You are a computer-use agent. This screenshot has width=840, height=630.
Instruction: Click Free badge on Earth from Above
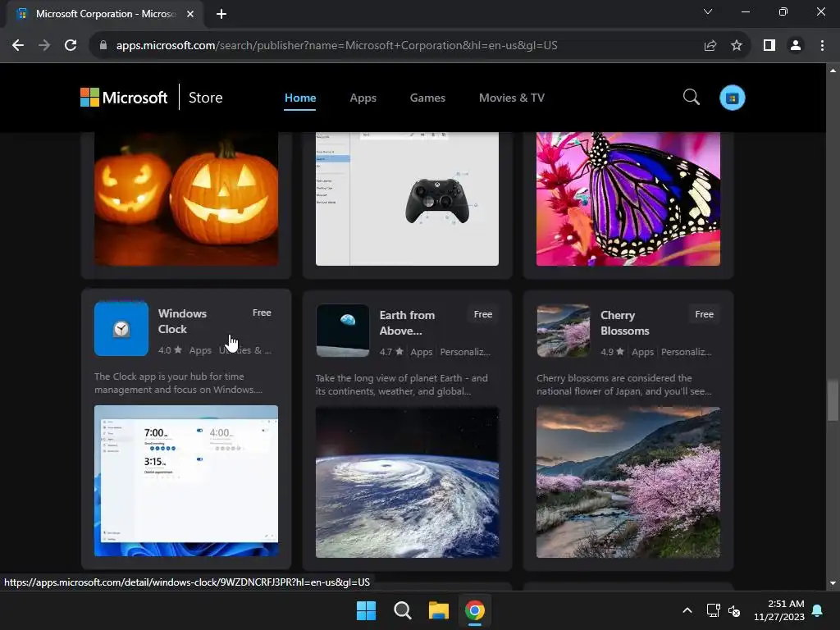pyautogui.click(x=482, y=314)
